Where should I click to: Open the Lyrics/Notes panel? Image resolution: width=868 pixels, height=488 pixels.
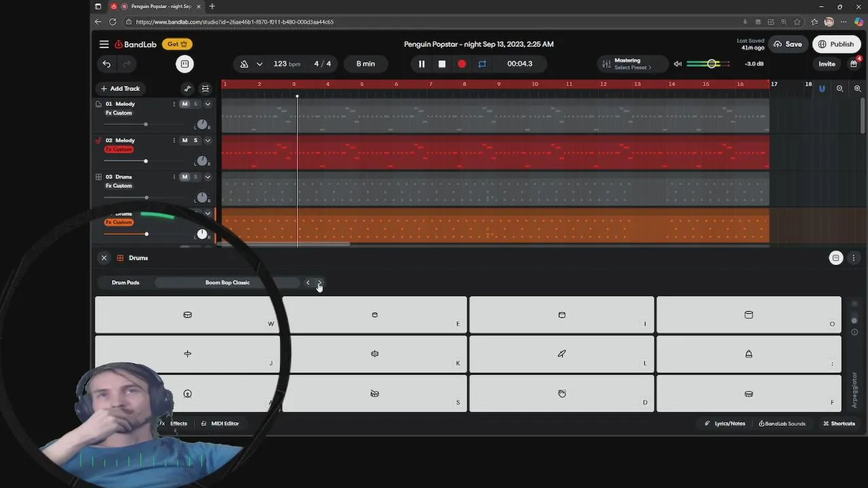coord(725,424)
